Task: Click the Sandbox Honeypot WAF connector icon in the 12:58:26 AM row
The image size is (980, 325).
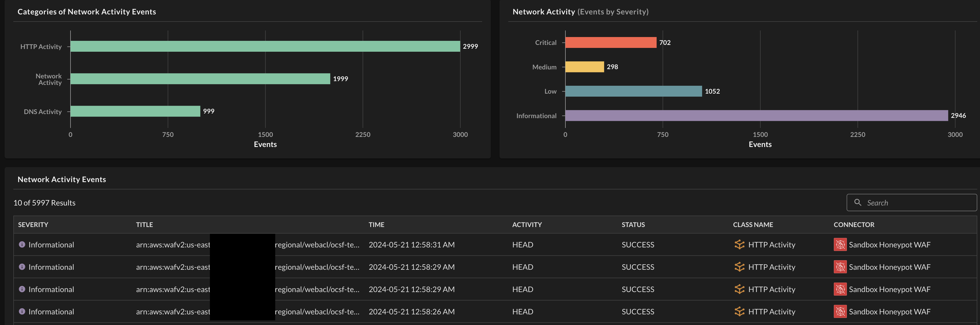Action: click(840, 311)
